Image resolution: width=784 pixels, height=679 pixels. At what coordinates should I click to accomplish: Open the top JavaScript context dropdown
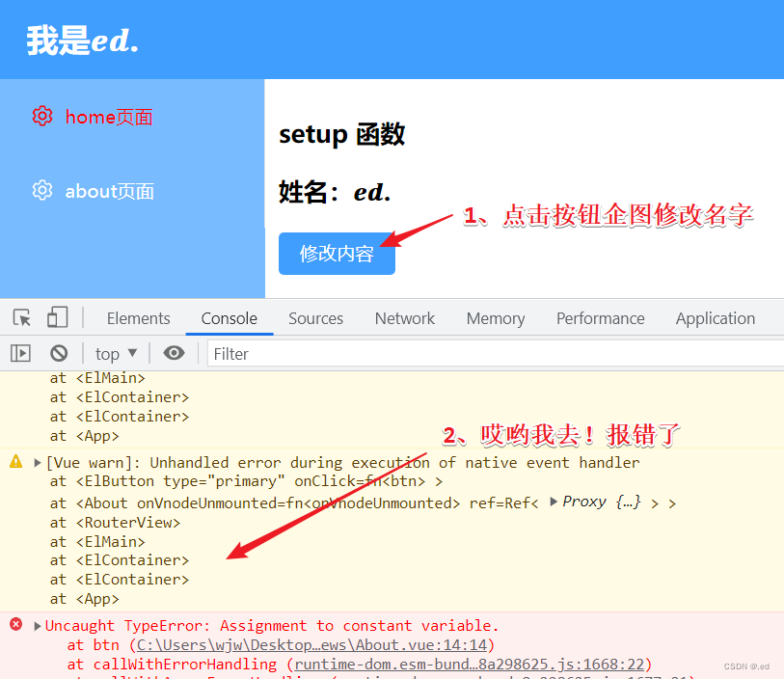click(117, 354)
